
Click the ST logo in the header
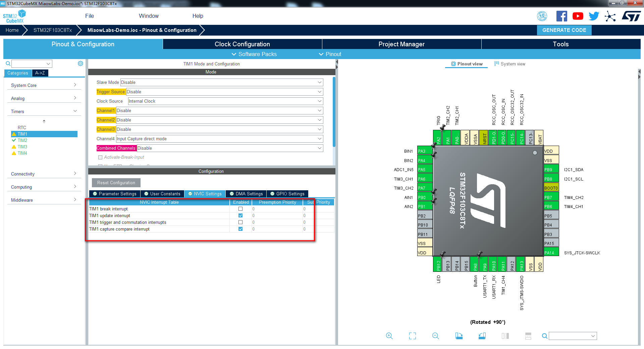click(x=631, y=16)
